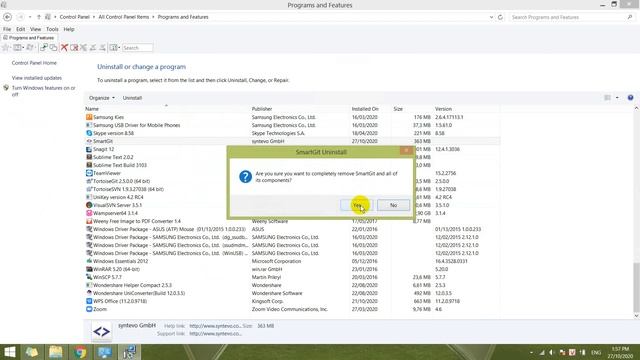Click the syntevo help link in details pane
This screenshot has height=360, width=640.
point(215,326)
